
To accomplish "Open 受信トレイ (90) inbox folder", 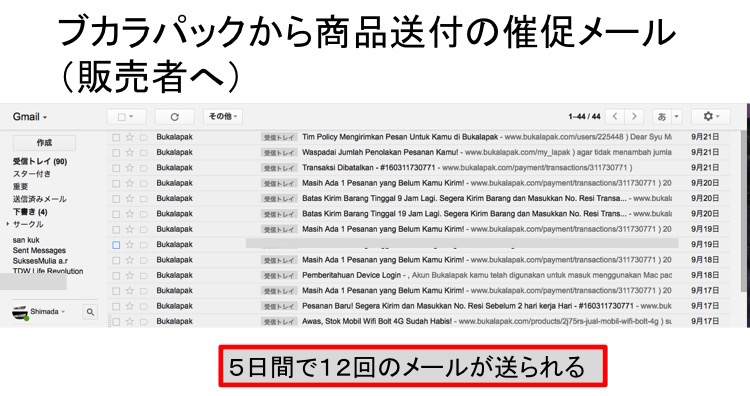I will click(x=40, y=161).
